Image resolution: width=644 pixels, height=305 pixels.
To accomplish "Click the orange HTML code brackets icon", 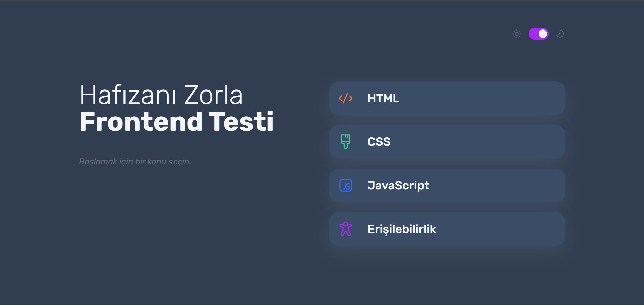I will click(345, 98).
